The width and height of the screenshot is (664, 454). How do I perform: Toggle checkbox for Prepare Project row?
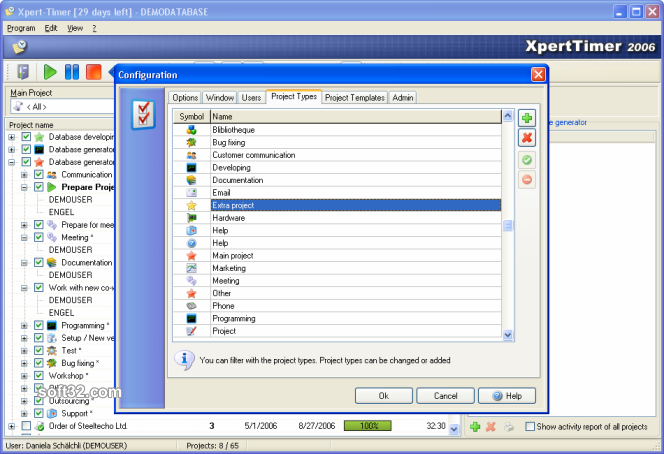tap(39, 187)
